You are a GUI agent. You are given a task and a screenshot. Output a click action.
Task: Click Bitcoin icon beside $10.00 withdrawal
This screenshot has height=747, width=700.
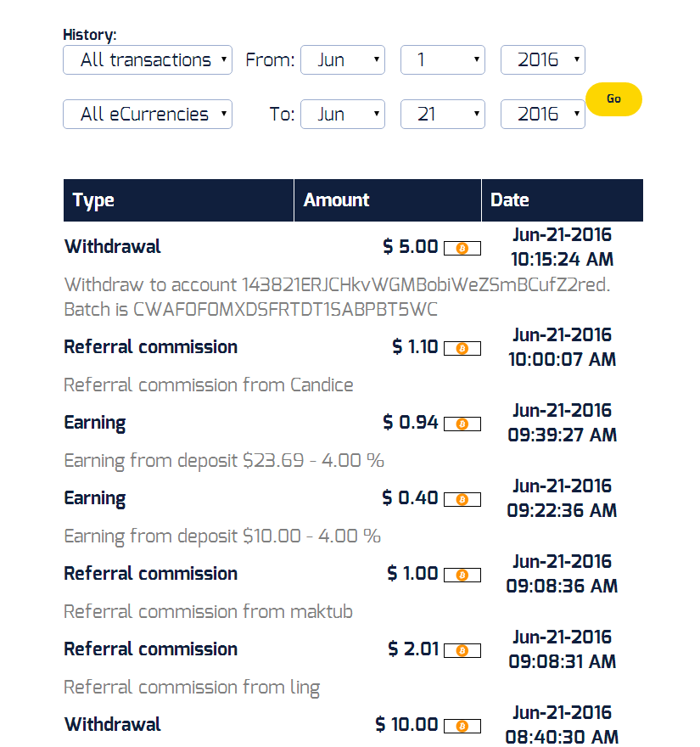click(462, 726)
